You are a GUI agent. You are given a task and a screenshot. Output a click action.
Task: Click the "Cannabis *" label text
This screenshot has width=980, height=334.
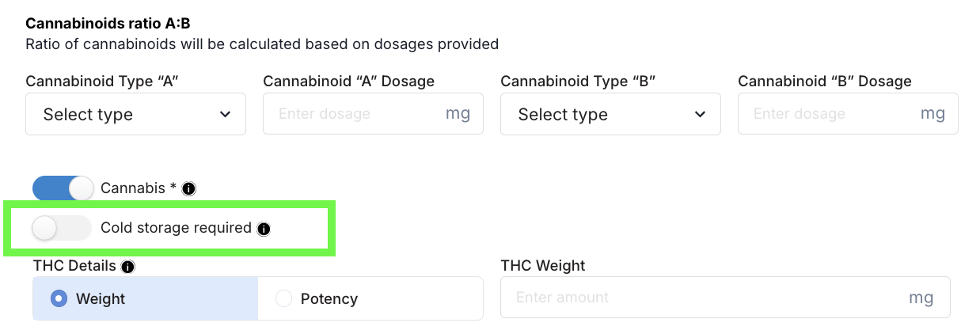coord(139,189)
